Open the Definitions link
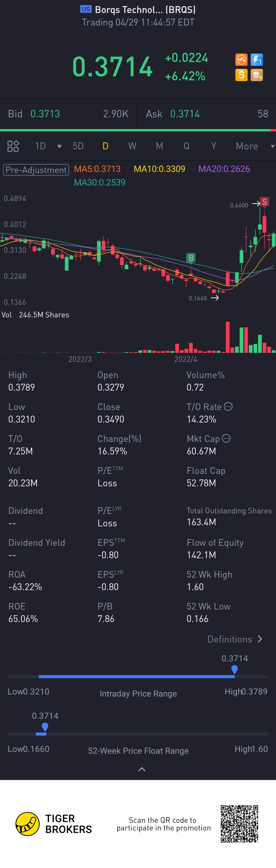 (x=235, y=639)
